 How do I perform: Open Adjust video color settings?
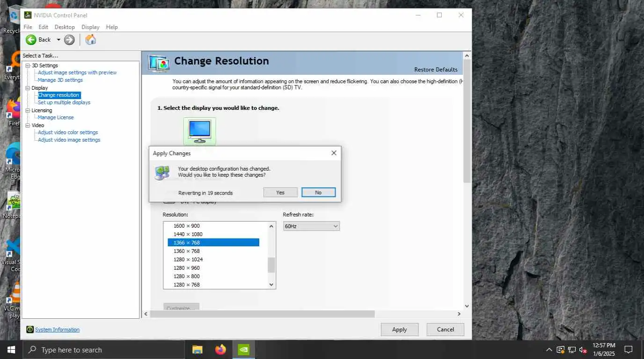[68, 132]
